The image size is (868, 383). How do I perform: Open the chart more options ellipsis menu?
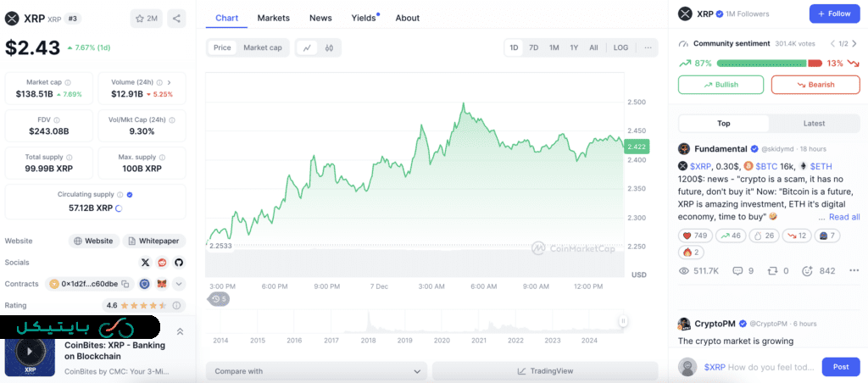[x=648, y=47]
